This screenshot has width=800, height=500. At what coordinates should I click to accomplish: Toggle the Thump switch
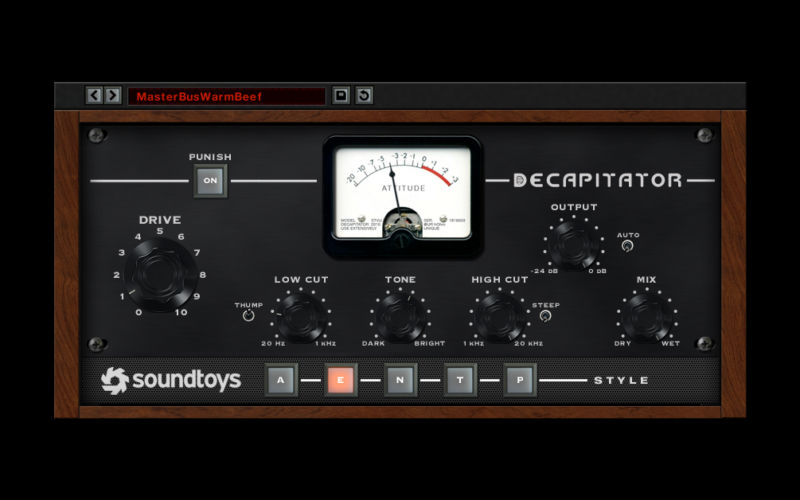(x=248, y=316)
